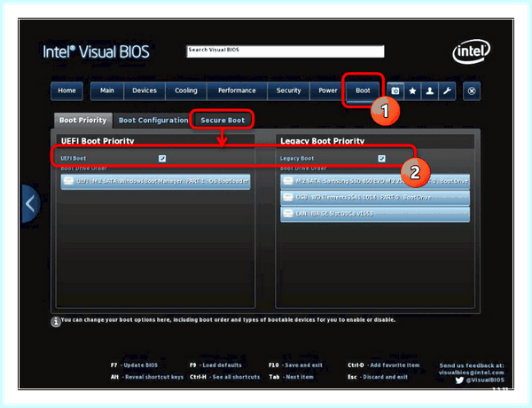
Task: Open the wrench settings icon
Action: (x=447, y=91)
